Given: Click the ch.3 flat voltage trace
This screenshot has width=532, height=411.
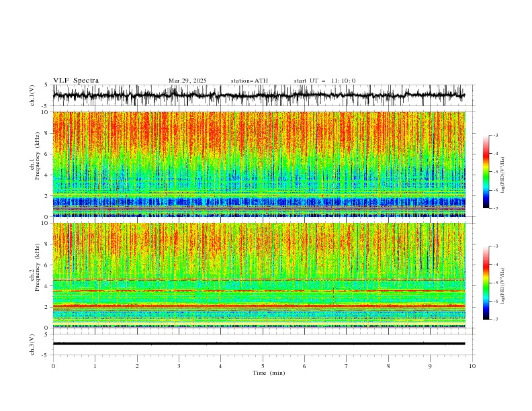Looking at the screenshot, I should tap(259, 344).
